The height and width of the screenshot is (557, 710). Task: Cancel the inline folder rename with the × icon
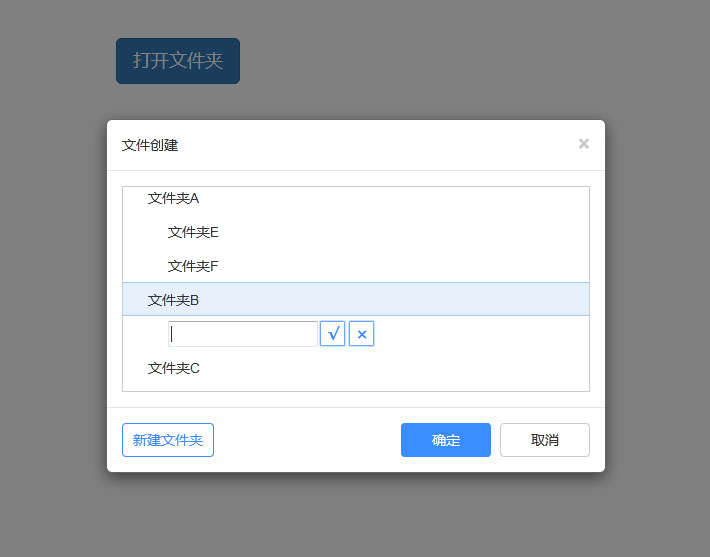point(362,334)
